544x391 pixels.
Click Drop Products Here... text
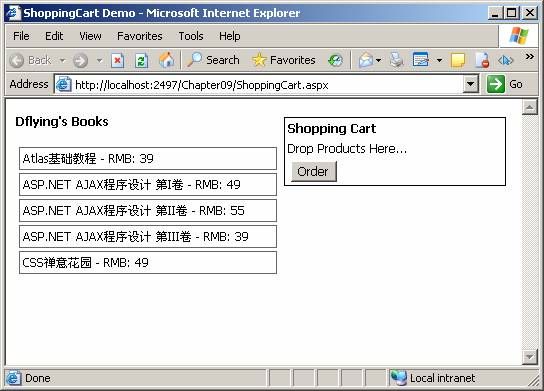[x=347, y=148]
